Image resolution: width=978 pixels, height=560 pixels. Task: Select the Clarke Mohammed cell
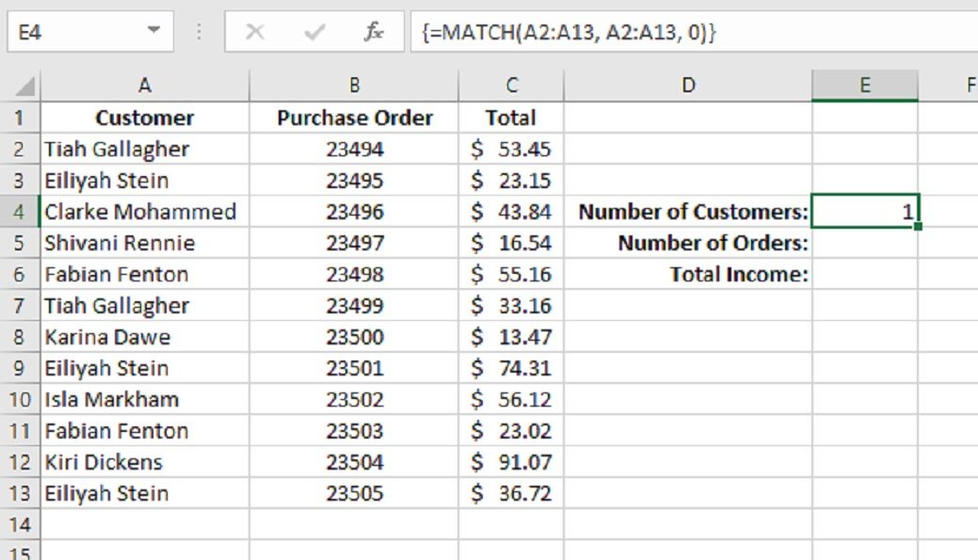pos(145,212)
